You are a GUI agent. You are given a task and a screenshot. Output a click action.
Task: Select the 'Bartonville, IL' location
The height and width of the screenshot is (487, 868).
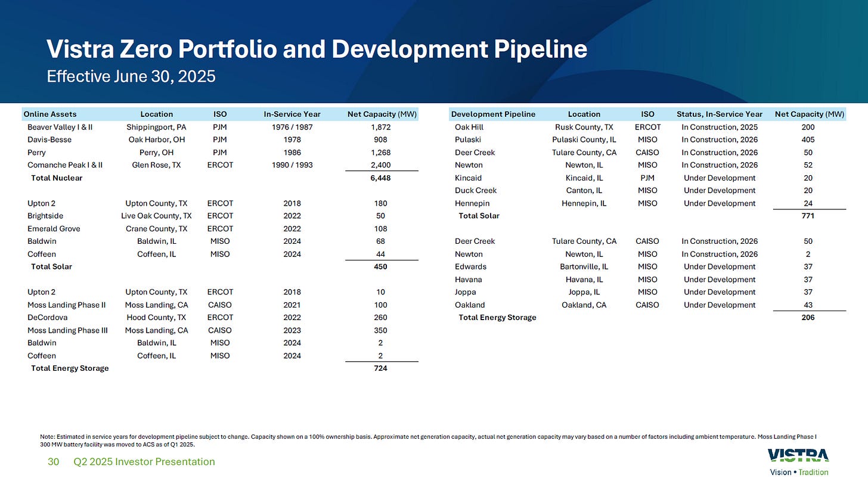click(x=584, y=266)
